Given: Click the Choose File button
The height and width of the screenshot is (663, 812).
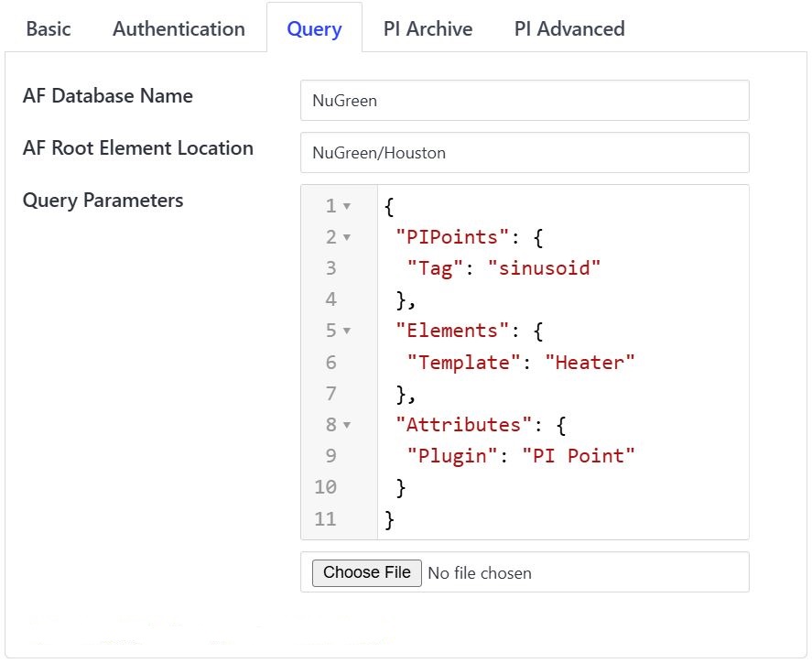Looking at the screenshot, I should point(366,572).
